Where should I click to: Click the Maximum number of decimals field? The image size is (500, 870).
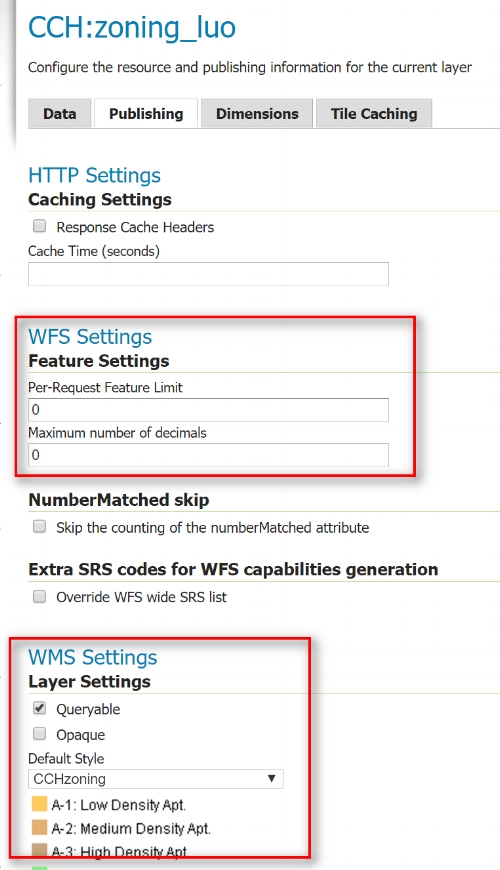[208, 456]
